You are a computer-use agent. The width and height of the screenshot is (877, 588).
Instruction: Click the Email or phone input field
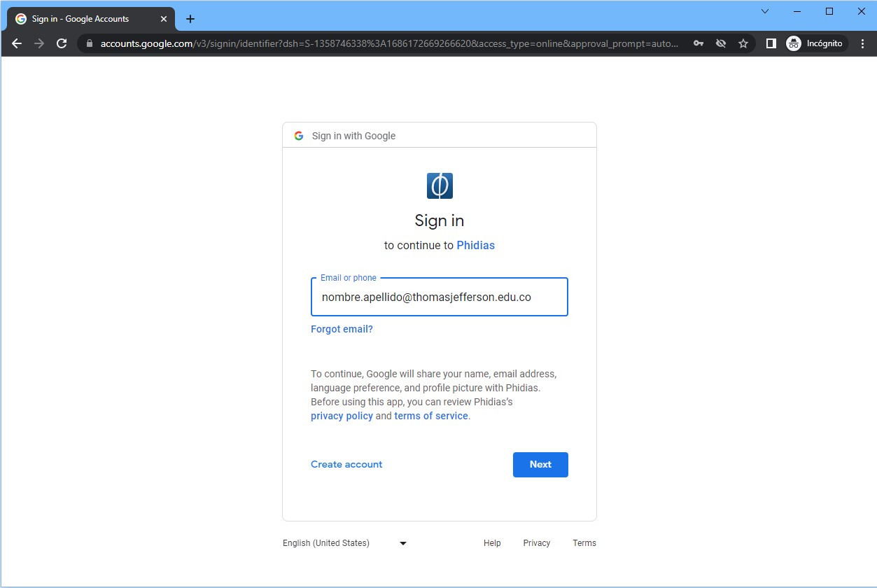click(x=439, y=297)
